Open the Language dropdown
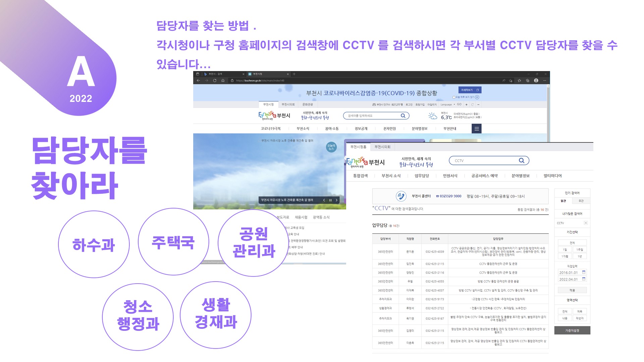 pyautogui.click(x=447, y=105)
